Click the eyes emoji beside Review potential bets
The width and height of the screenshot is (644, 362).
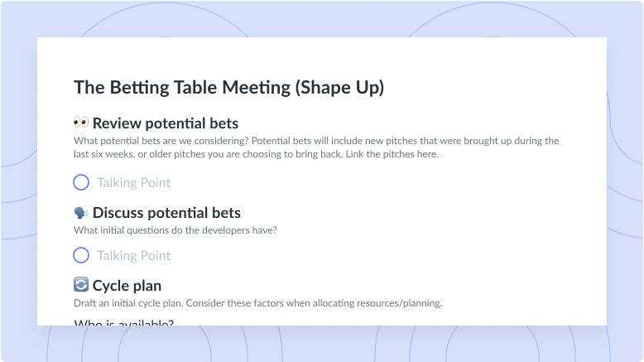click(x=81, y=123)
